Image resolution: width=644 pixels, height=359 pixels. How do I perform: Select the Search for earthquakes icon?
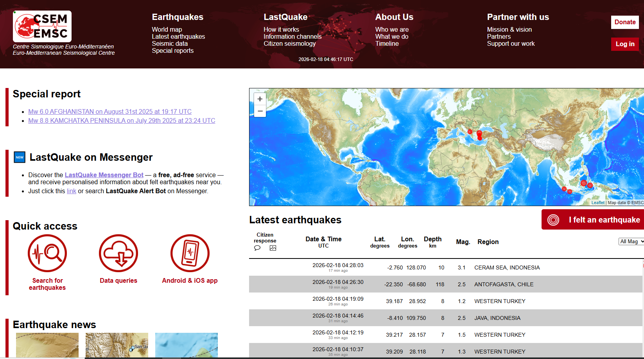pos(47,253)
